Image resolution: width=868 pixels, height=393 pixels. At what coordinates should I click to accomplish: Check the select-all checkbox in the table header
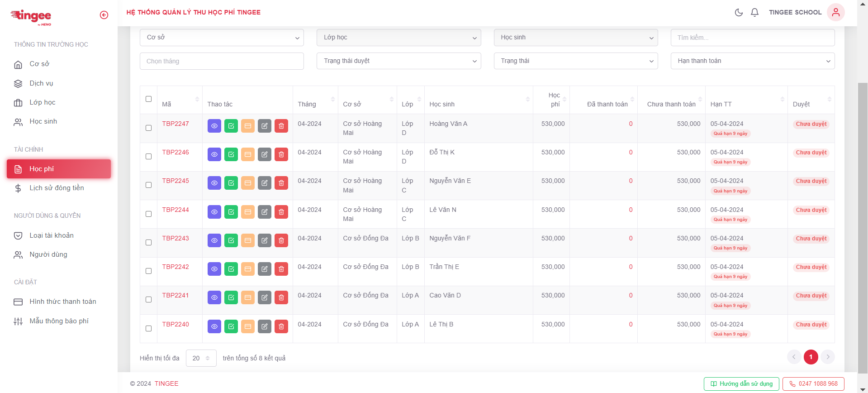pyautogui.click(x=148, y=99)
